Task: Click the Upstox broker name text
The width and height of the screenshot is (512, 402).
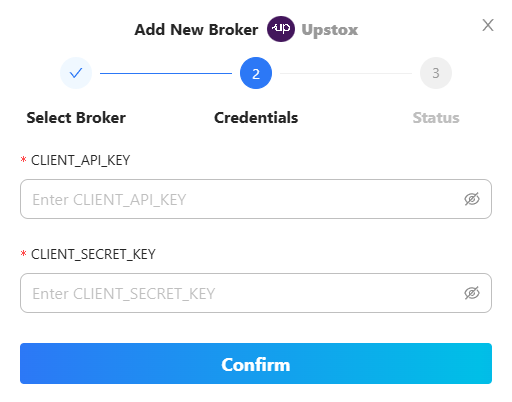Action: coord(330,30)
